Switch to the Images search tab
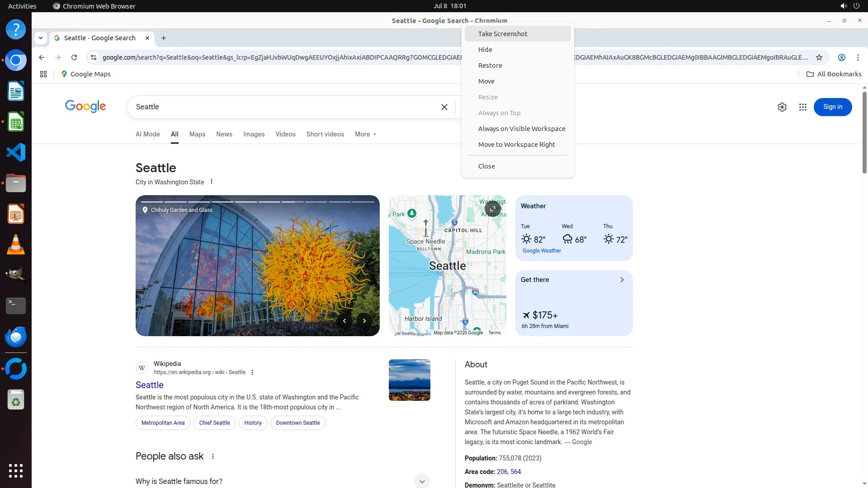868x488 pixels. (254, 134)
